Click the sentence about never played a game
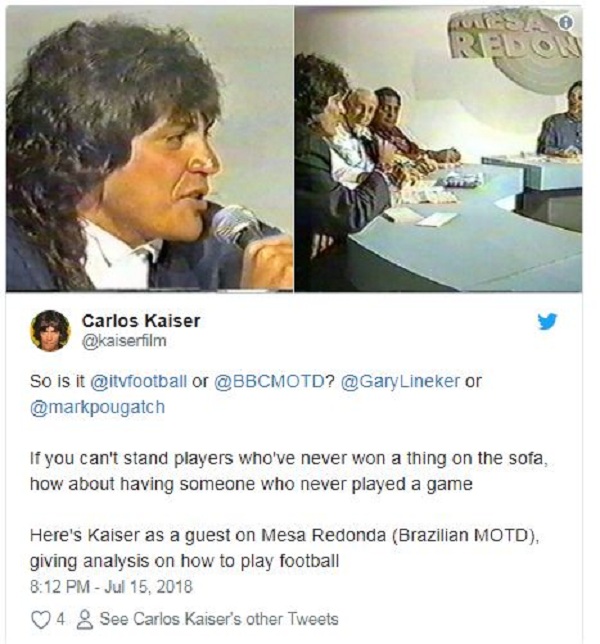The height and width of the screenshot is (644, 600). click(289, 471)
